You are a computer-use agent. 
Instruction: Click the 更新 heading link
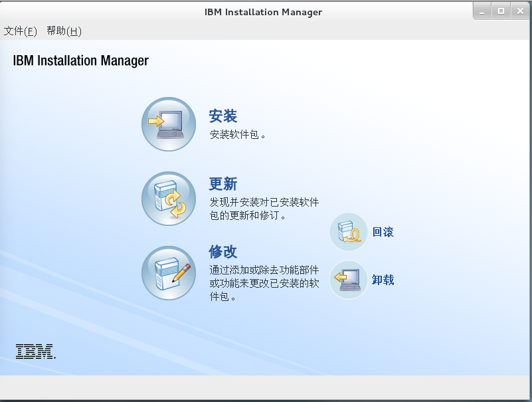[223, 184]
